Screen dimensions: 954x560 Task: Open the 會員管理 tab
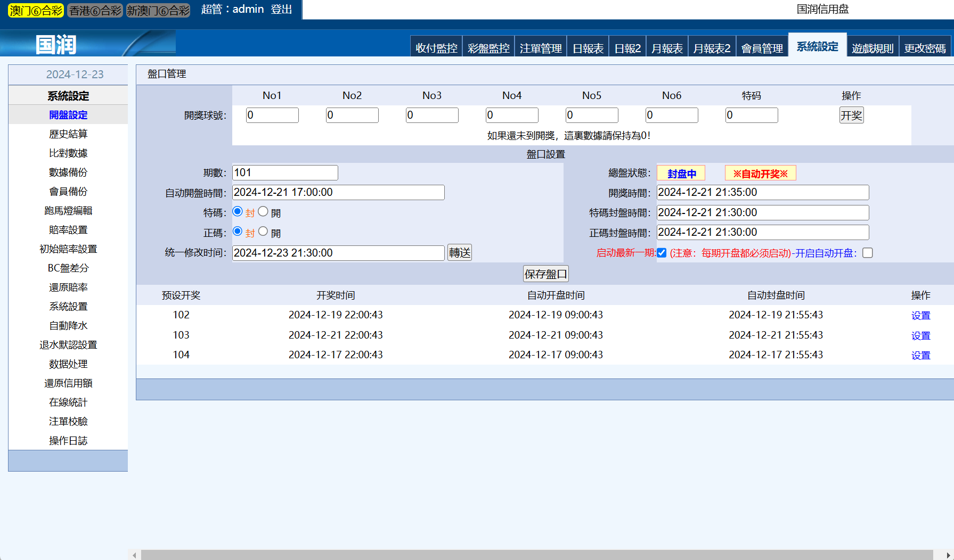coord(762,48)
